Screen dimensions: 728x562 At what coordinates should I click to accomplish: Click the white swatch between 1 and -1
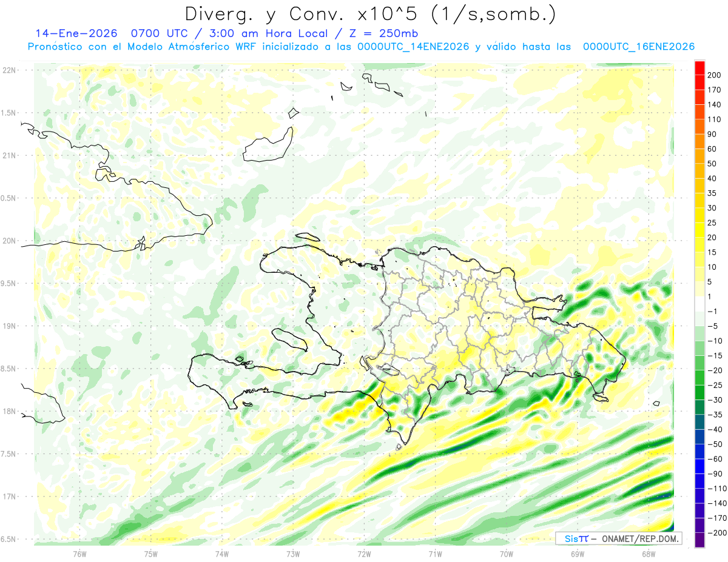tap(699, 304)
